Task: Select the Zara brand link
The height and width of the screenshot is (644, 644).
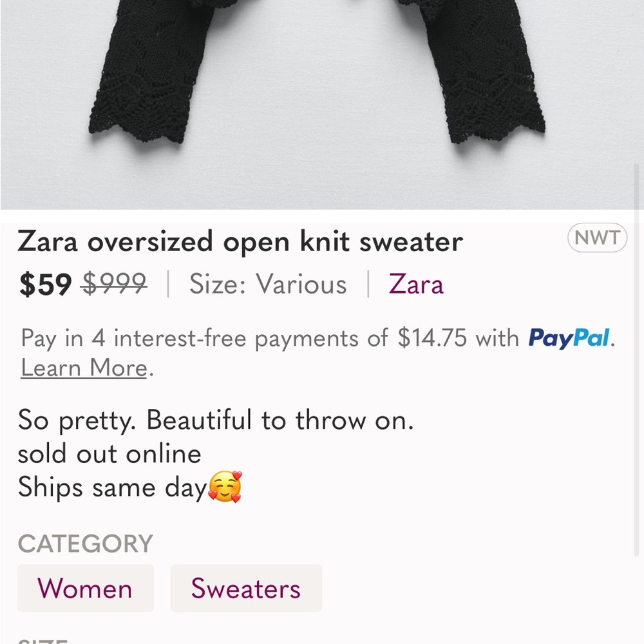Action: point(416,284)
